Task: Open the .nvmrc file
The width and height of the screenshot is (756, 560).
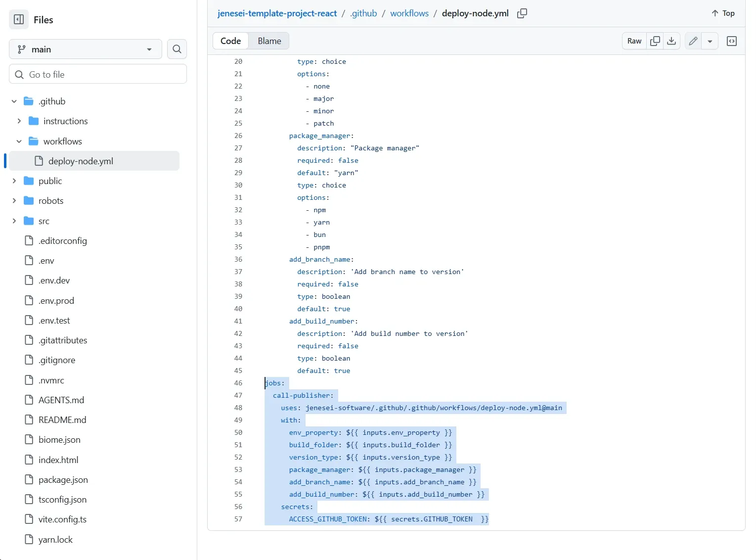Action: click(x=51, y=380)
